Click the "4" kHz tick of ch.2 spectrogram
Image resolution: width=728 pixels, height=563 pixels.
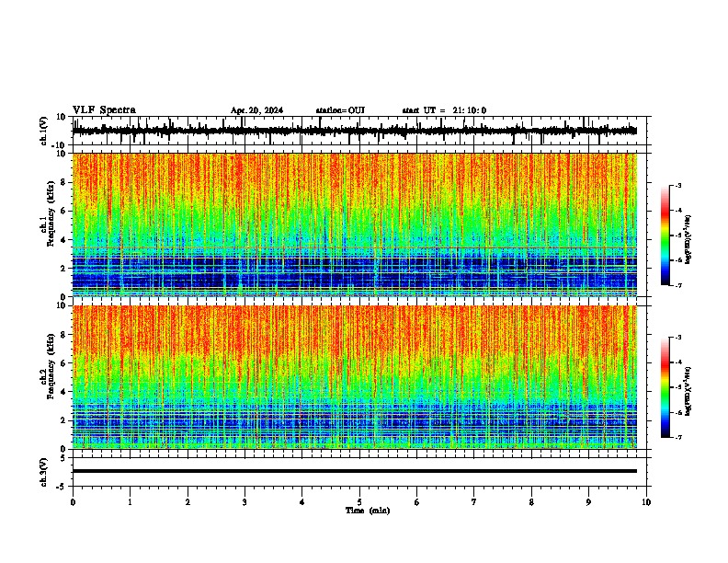coord(63,392)
